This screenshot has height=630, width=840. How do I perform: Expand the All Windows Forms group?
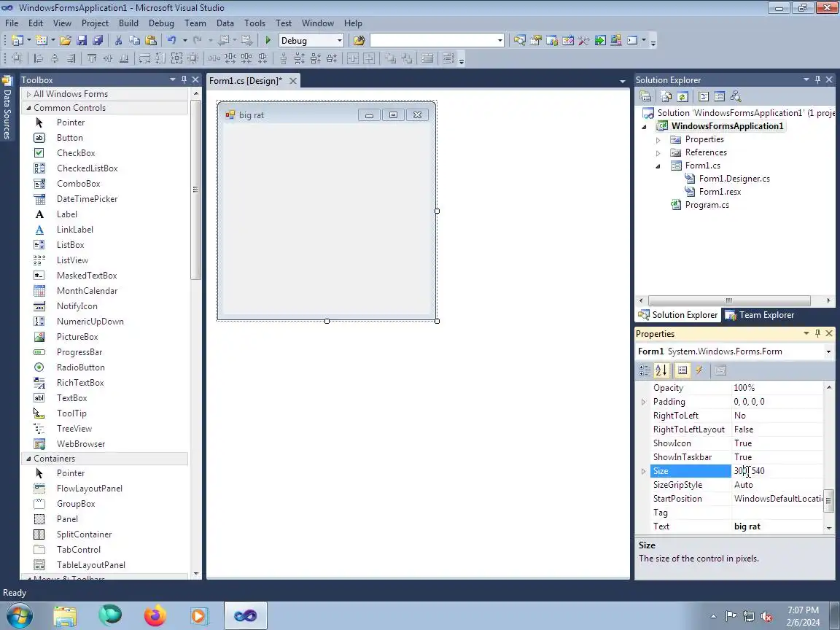tap(28, 94)
